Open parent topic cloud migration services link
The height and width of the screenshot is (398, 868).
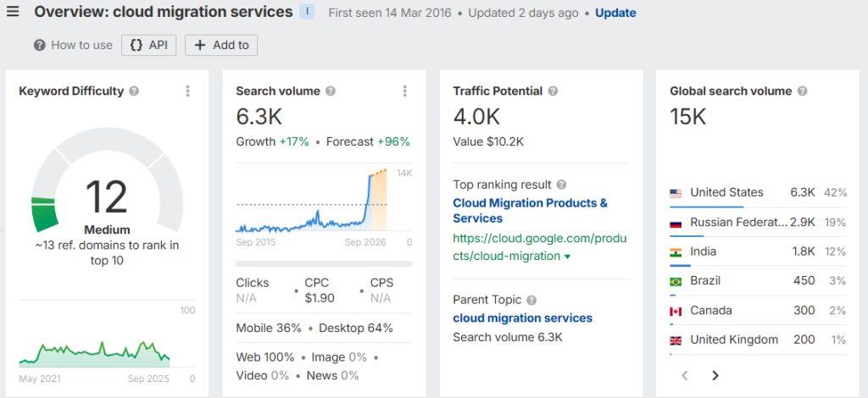click(522, 318)
